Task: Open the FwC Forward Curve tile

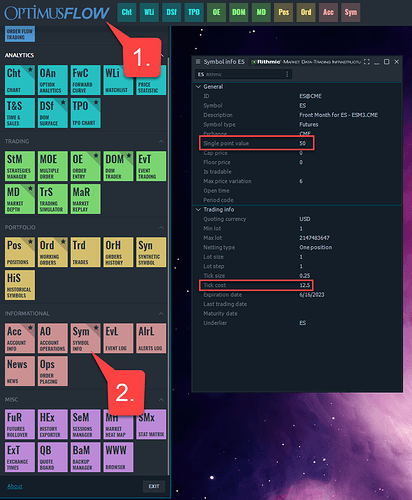Action: [86, 80]
